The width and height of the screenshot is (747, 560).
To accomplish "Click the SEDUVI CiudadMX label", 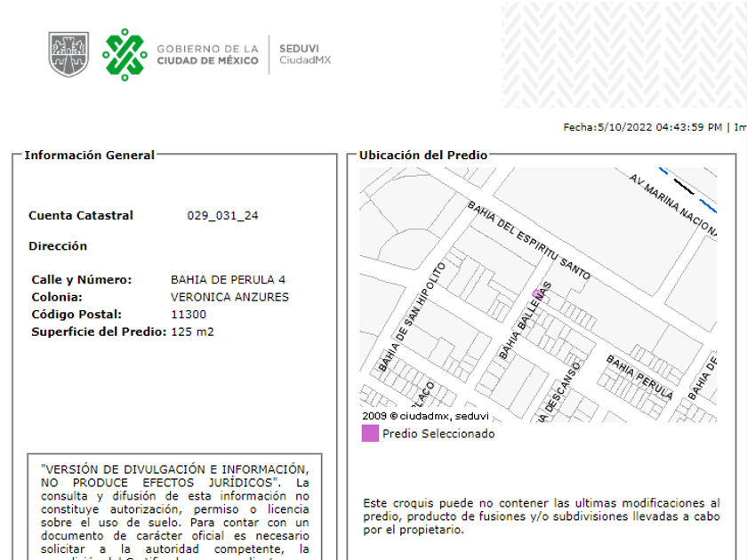I will click(305, 54).
